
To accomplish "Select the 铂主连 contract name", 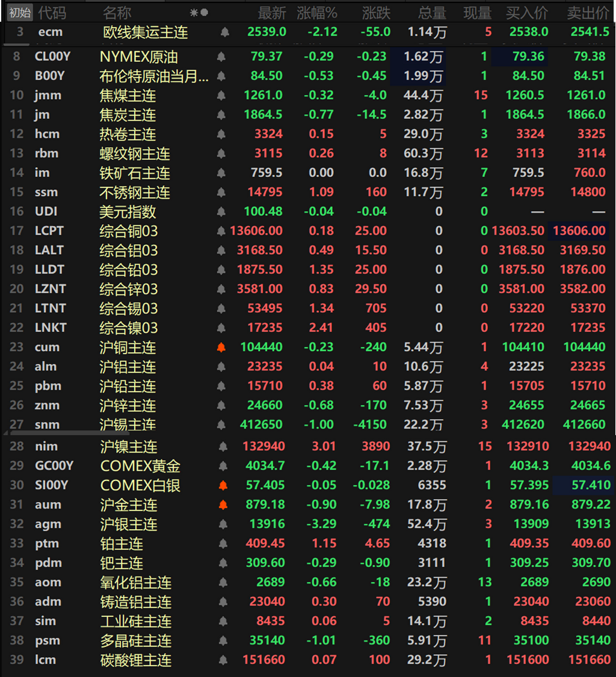I will (x=122, y=544).
